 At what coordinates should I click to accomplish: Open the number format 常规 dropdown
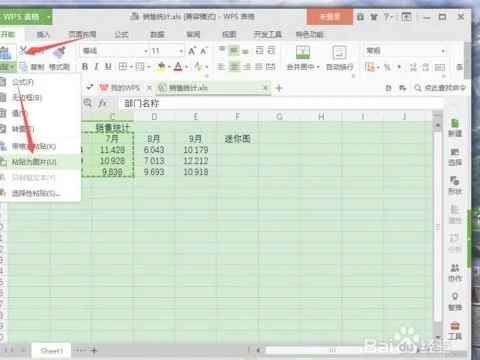443,51
